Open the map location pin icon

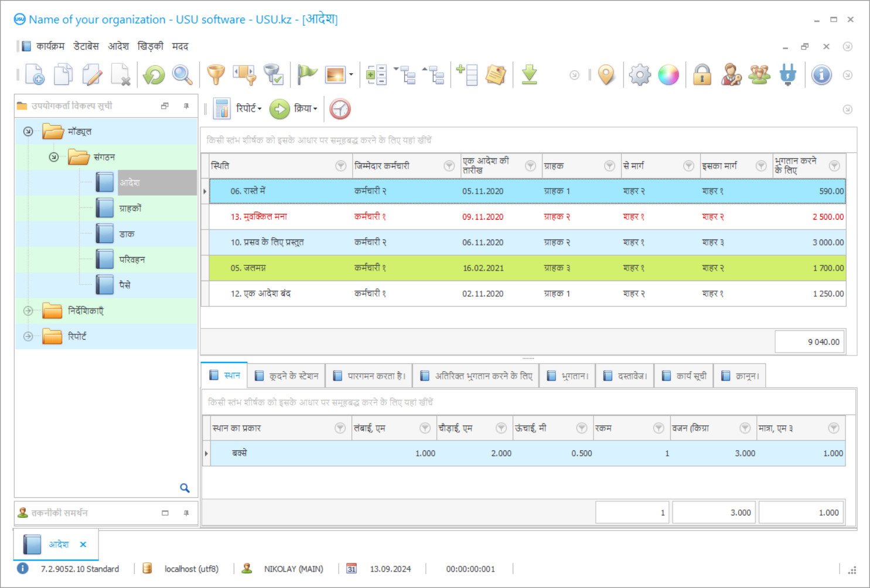click(606, 75)
